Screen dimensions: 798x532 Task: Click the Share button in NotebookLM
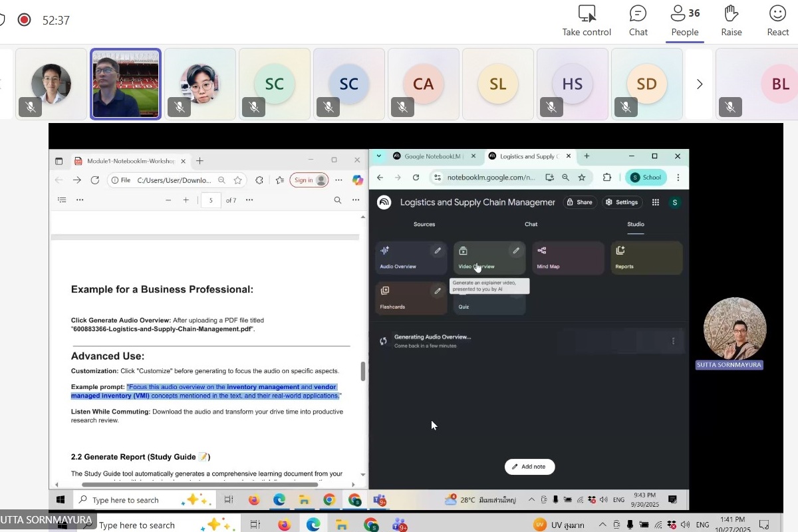[579, 202]
